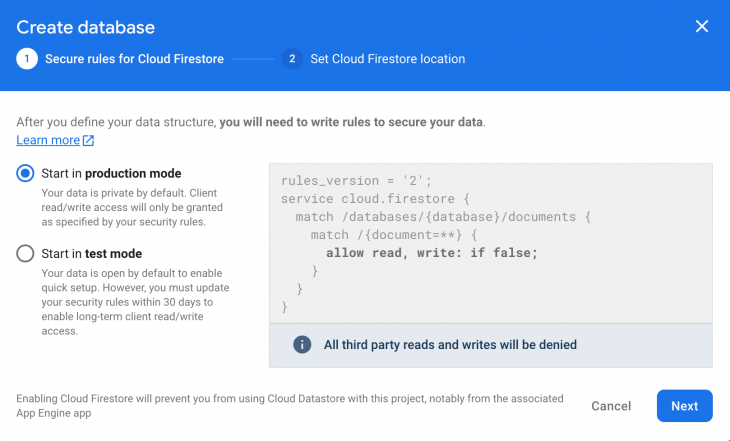The width and height of the screenshot is (730, 441).
Task: Click the Create database title
Action: 86,27
